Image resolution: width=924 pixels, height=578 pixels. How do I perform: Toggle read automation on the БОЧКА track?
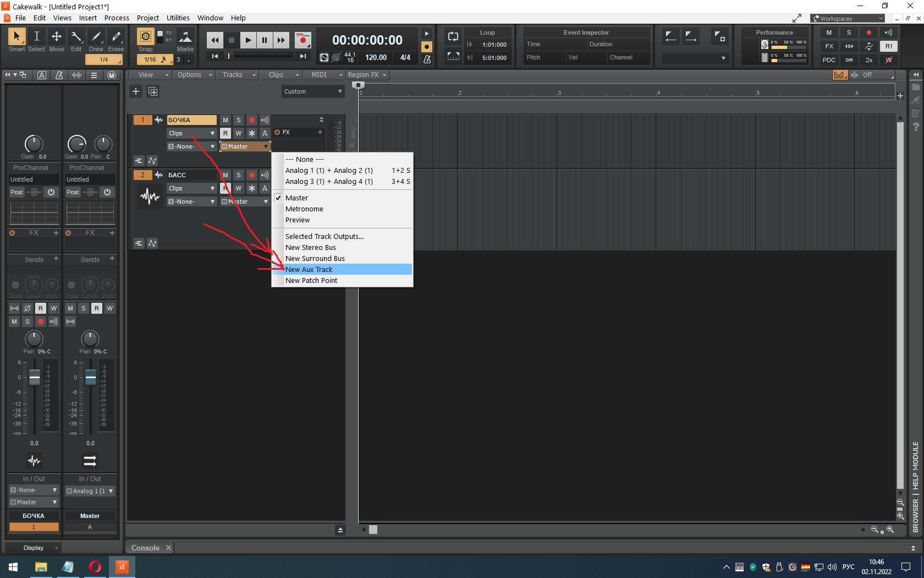tap(225, 133)
